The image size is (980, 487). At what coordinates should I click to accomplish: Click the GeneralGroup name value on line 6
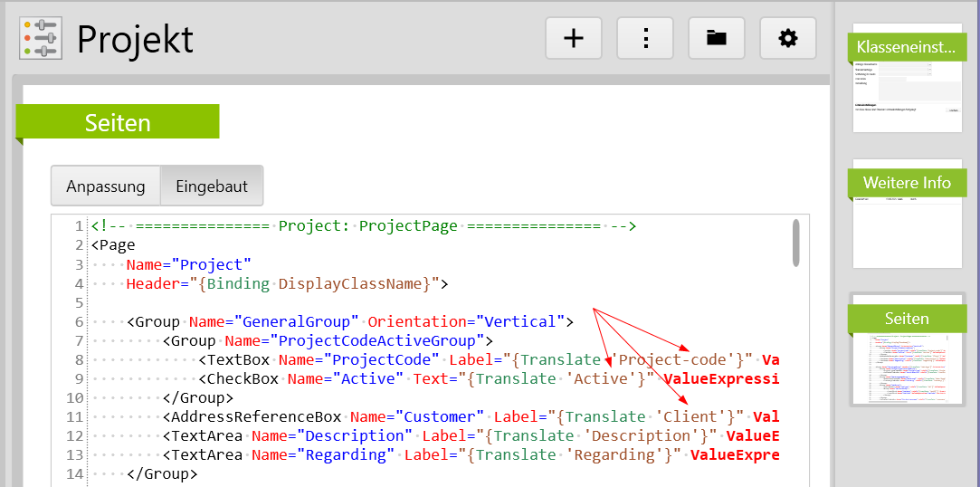pos(296,322)
